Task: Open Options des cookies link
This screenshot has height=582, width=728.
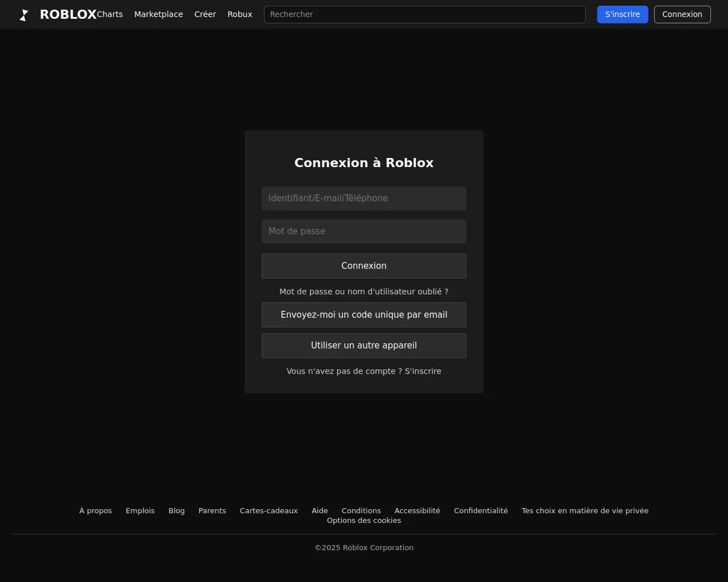Action: pyautogui.click(x=364, y=521)
